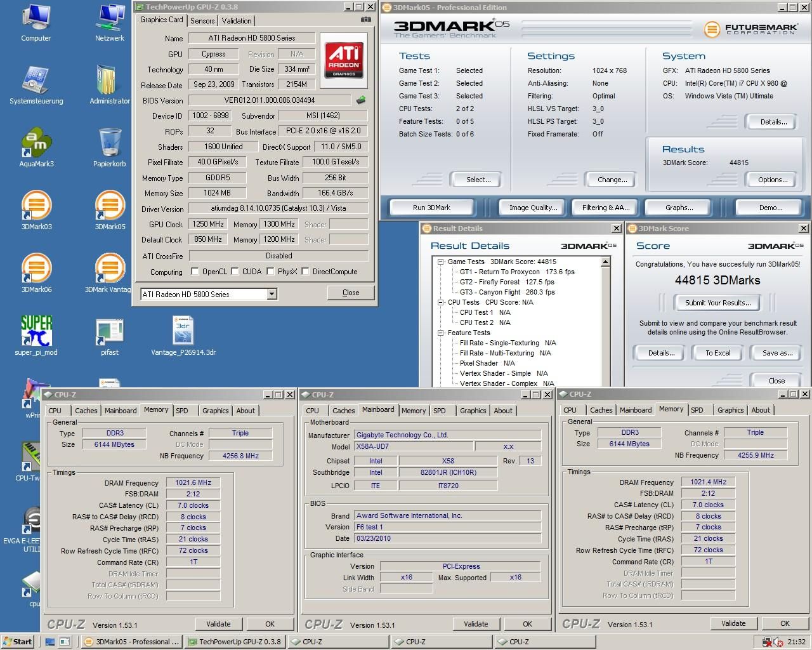Image resolution: width=812 pixels, height=650 pixels.
Task: Enable the OpenCL checkbox
Action: (x=195, y=272)
